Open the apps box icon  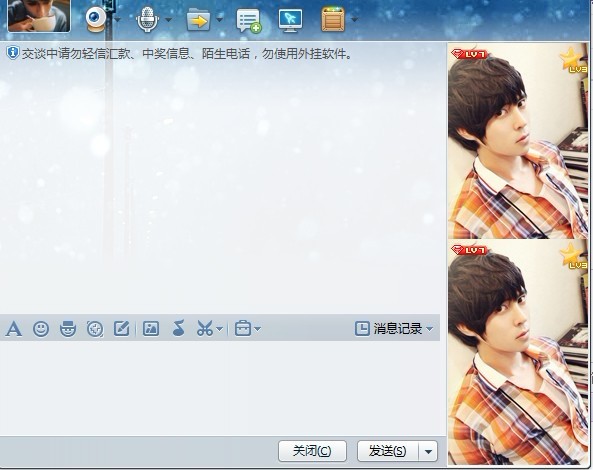[333, 19]
